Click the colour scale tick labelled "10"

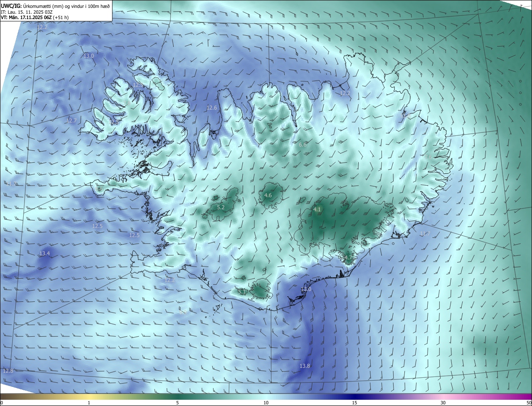coord(266,403)
